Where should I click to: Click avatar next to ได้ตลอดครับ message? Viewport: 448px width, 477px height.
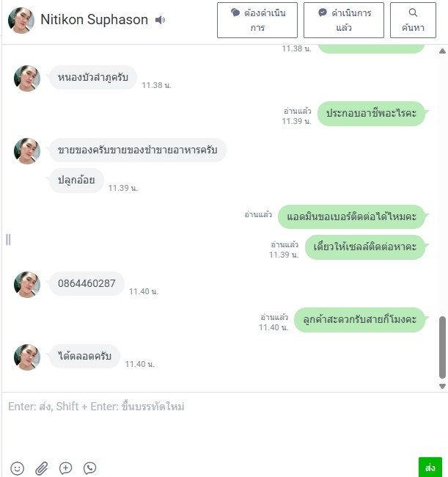(27, 357)
